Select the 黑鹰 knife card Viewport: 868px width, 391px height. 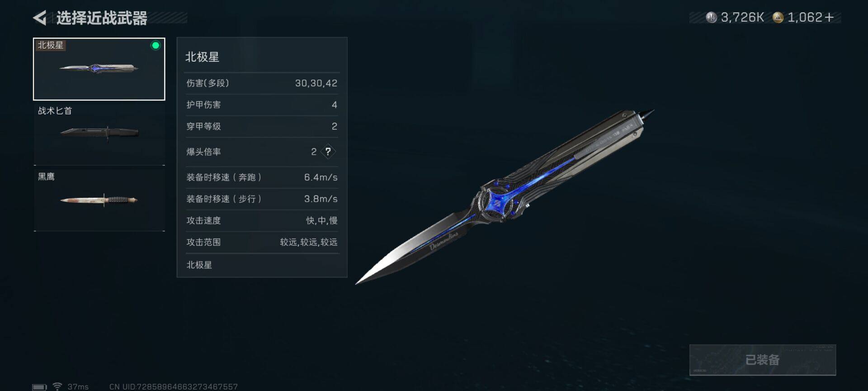point(99,200)
